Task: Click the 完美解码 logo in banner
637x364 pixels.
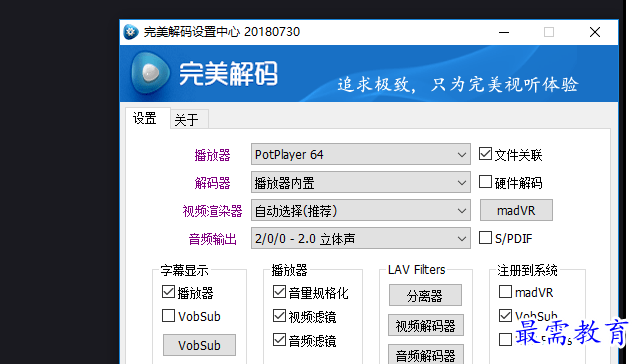Action: (x=204, y=74)
